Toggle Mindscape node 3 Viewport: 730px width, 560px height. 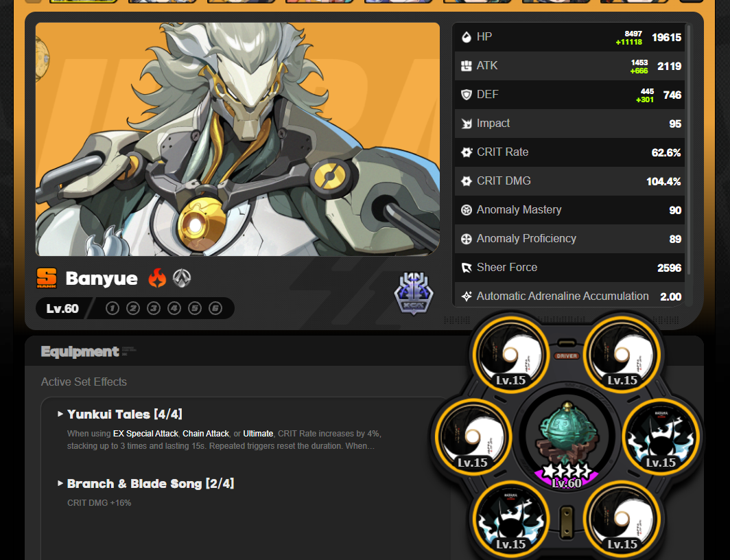tap(154, 308)
